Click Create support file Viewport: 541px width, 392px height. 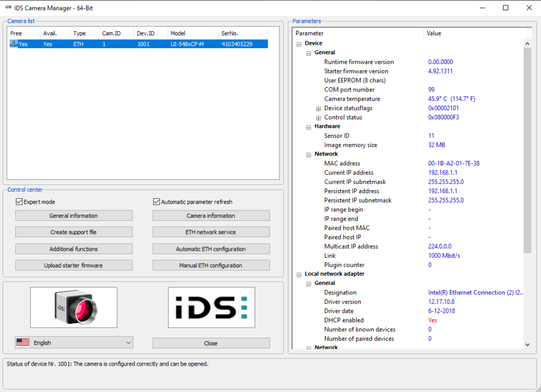coord(74,232)
